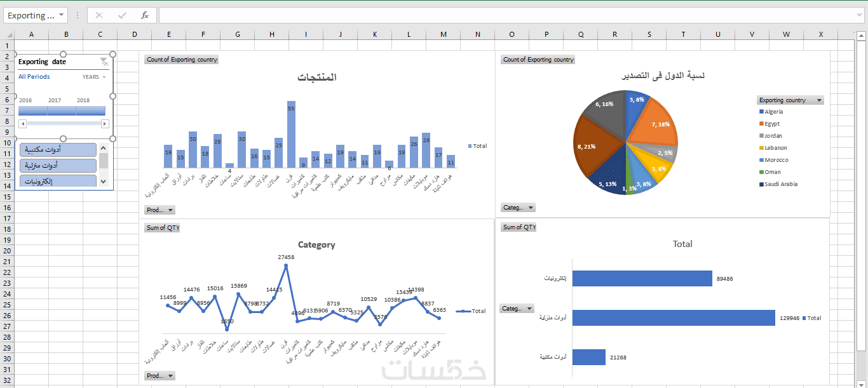Open the Name Box dropdown
The width and height of the screenshot is (868, 388).
[61, 15]
